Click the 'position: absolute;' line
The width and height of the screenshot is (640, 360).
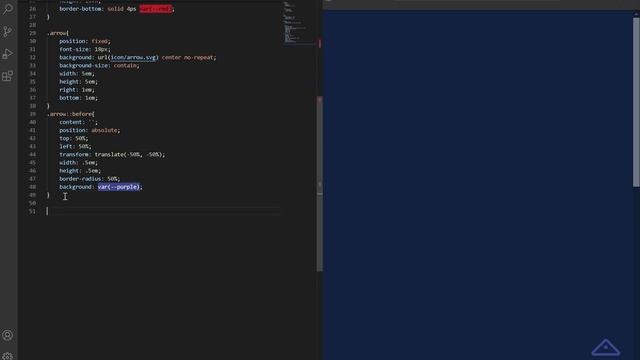pos(90,130)
